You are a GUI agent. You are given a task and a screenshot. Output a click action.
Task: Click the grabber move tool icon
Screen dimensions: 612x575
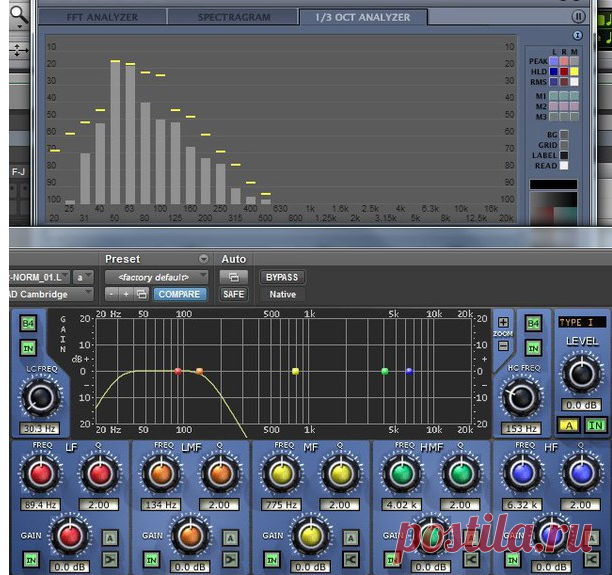click(x=18, y=50)
